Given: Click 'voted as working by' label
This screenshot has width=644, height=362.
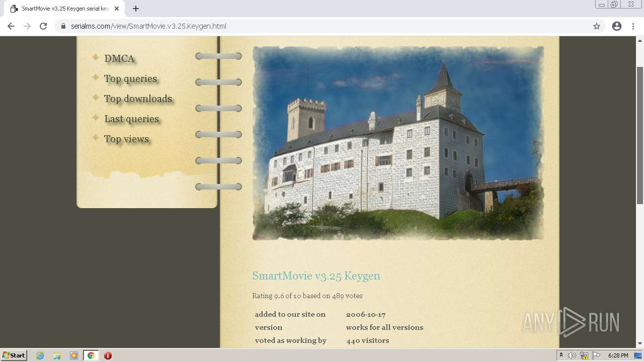Looking at the screenshot, I should [x=290, y=340].
